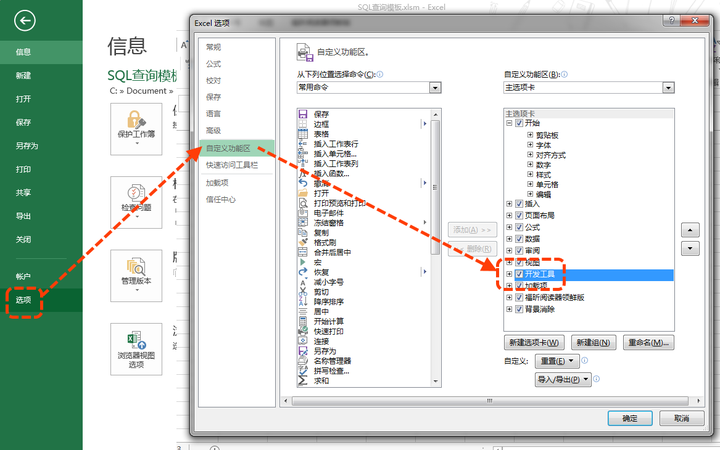This screenshot has width=720, height=450.
Task: Click 选项 in the backstage menu
Action: [x=23, y=300]
